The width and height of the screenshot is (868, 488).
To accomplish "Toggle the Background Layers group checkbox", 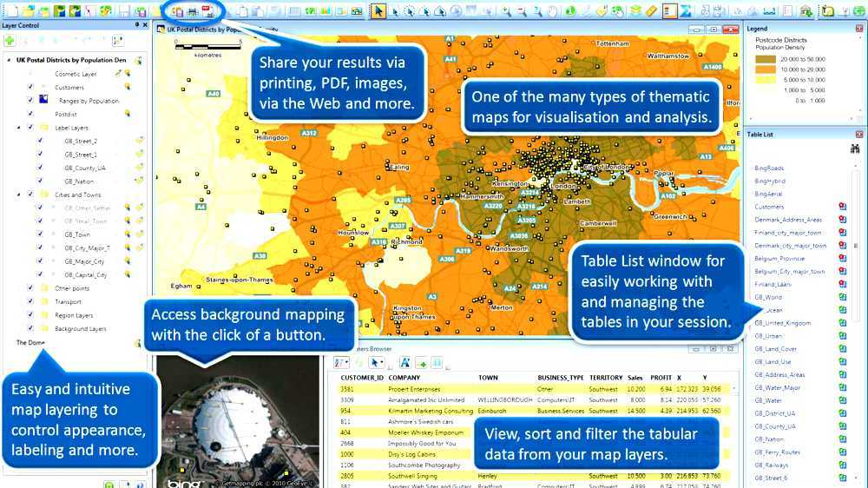I will [30, 328].
